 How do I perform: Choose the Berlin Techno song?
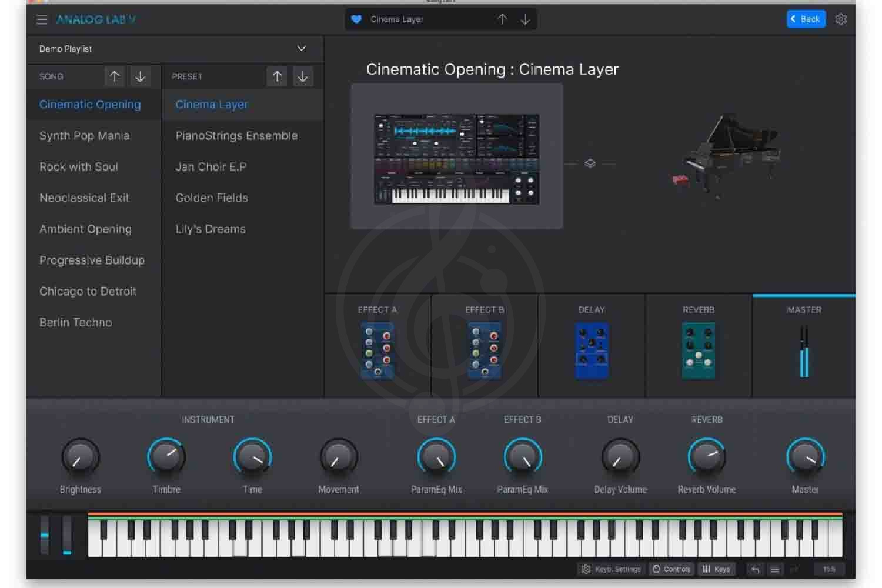[x=93, y=323]
